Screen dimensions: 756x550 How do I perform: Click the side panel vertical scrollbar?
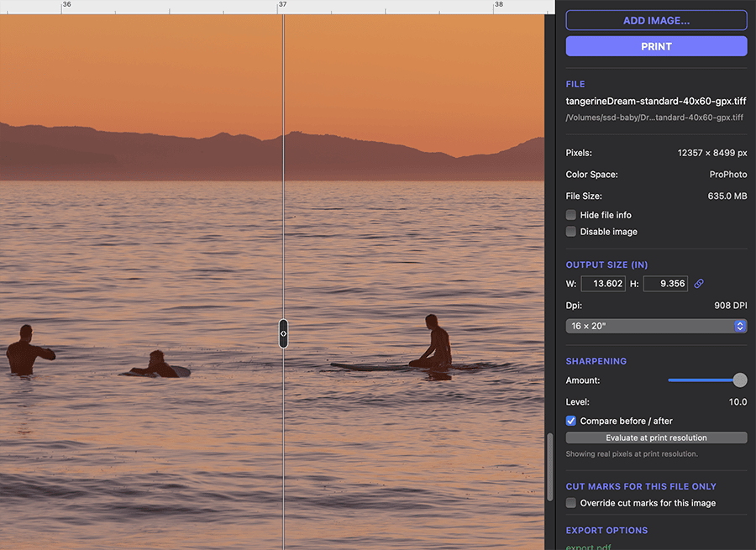click(549, 467)
